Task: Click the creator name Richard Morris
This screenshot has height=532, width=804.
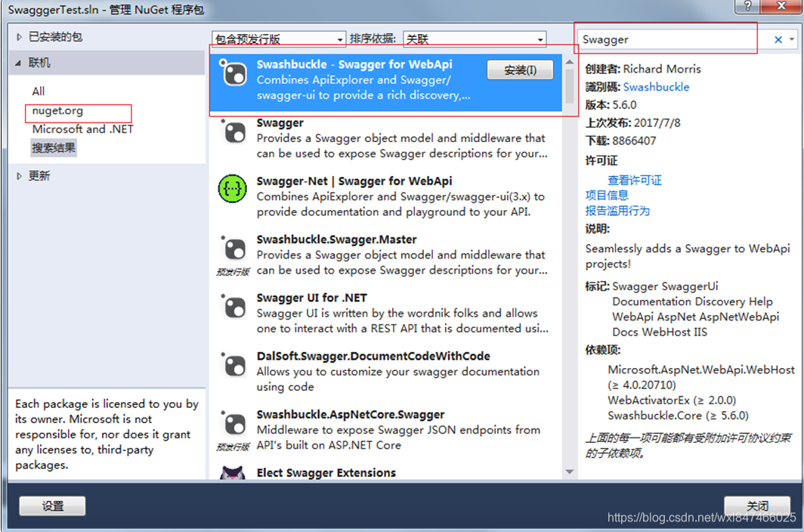Action: point(661,70)
